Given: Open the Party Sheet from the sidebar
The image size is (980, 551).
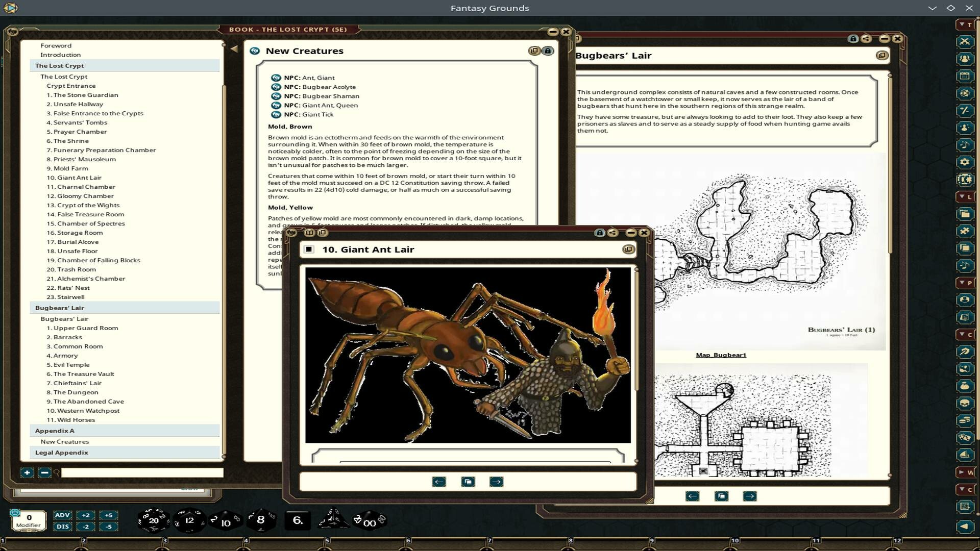Looking at the screenshot, I should coord(965,59).
